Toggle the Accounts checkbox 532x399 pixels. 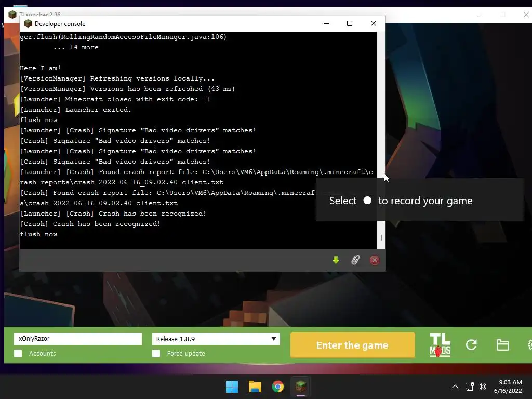tap(18, 353)
